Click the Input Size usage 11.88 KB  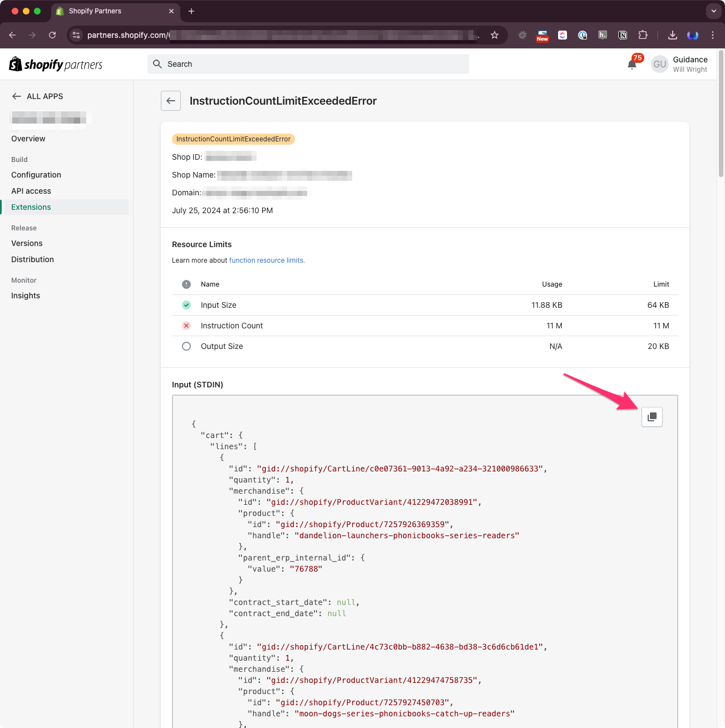coord(547,305)
